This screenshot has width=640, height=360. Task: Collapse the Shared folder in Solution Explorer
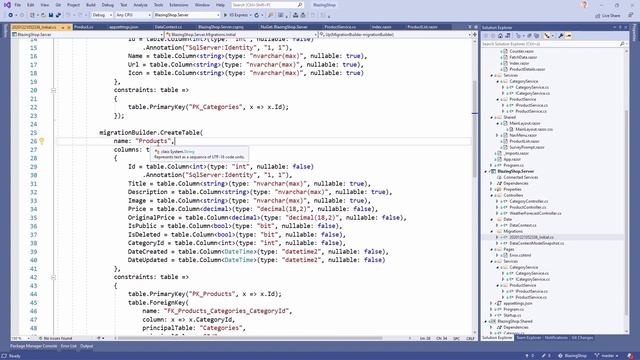coord(492,118)
